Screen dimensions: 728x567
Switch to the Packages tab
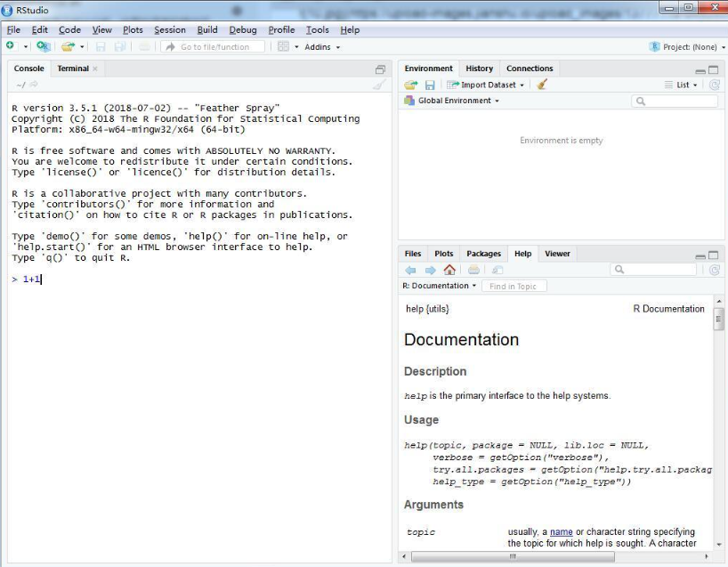[x=483, y=254]
